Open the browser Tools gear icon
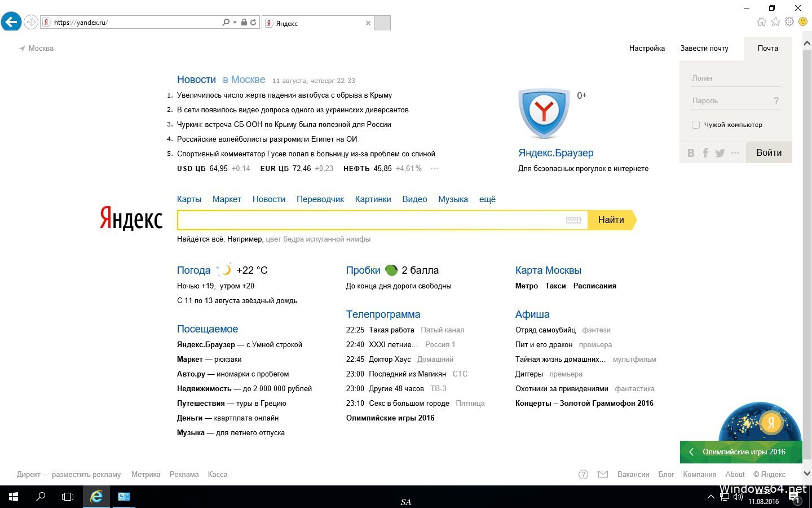This screenshot has width=812, height=508. coord(789,21)
